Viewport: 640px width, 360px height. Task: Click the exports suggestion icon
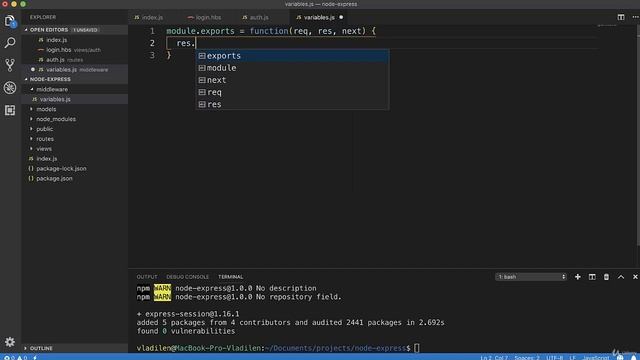click(202, 56)
